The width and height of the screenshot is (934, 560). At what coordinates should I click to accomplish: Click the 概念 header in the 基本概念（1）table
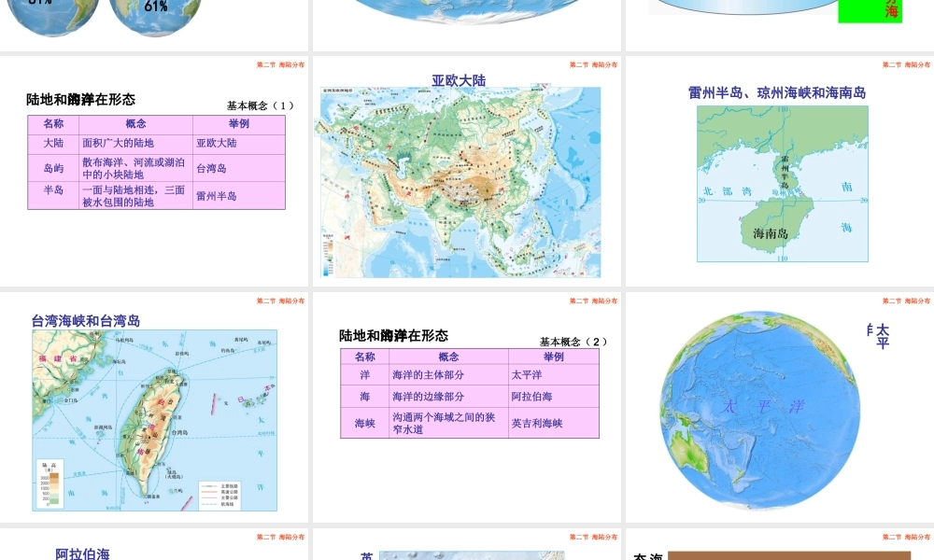pyautogui.click(x=135, y=124)
